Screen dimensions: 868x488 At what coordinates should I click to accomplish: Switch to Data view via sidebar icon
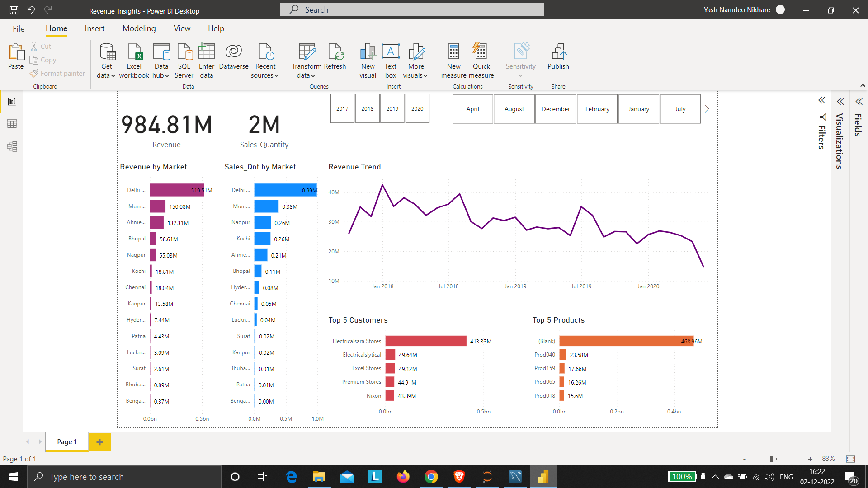point(11,124)
